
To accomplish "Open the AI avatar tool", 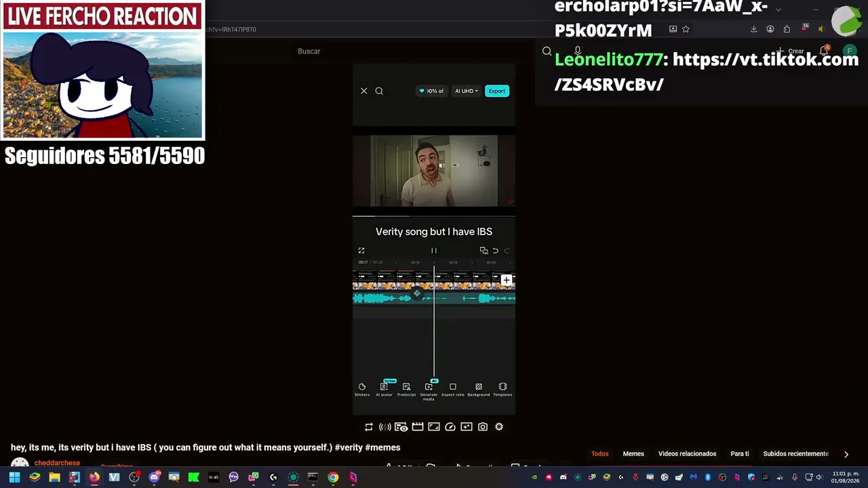I will coord(384,390).
